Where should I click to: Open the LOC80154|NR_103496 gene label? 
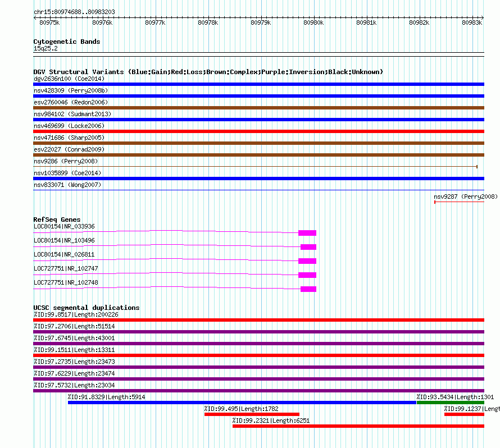click(64, 241)
